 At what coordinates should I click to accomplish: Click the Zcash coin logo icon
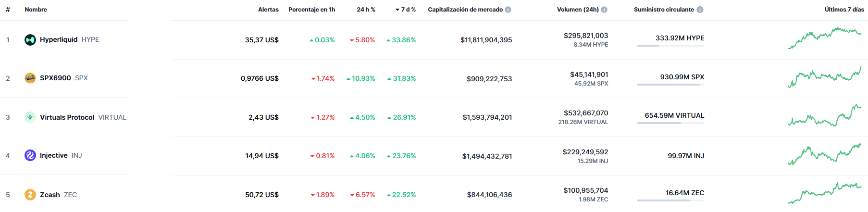[x=30, y=195]
